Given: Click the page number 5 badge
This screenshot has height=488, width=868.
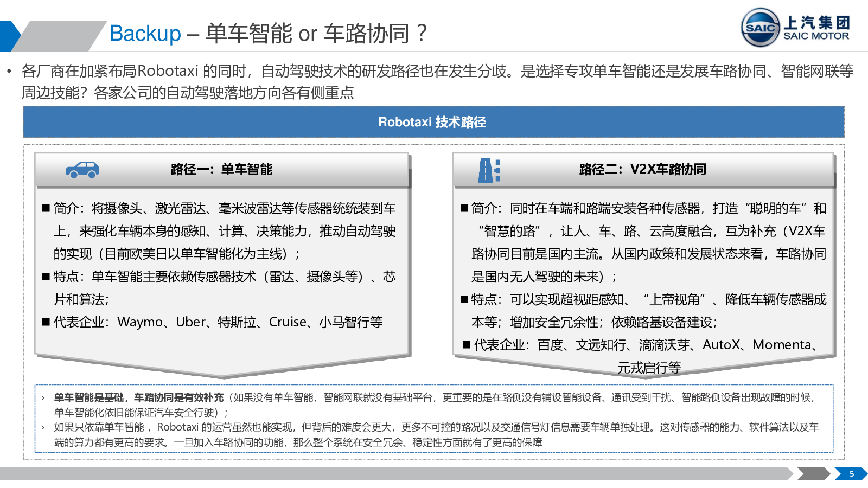Looking at the screenshot, I should (x=851, y=474).
